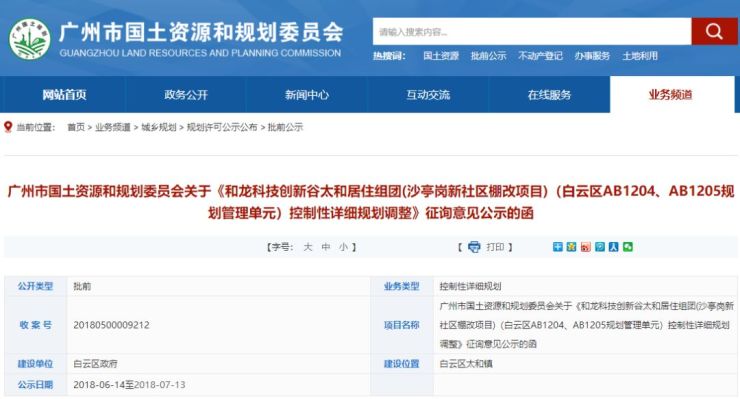
Task: Set font size to 大
Action: point(308,247)
